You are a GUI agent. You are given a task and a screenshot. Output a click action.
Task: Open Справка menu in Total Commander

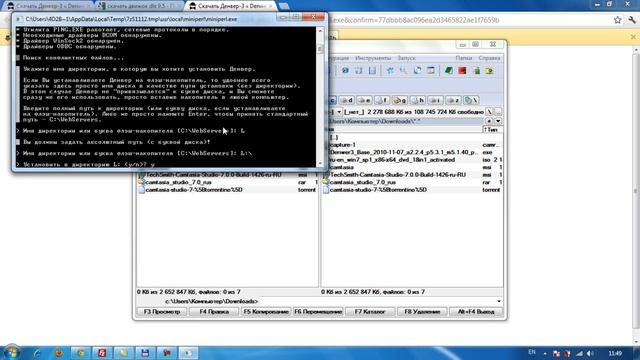pos(489,58)
